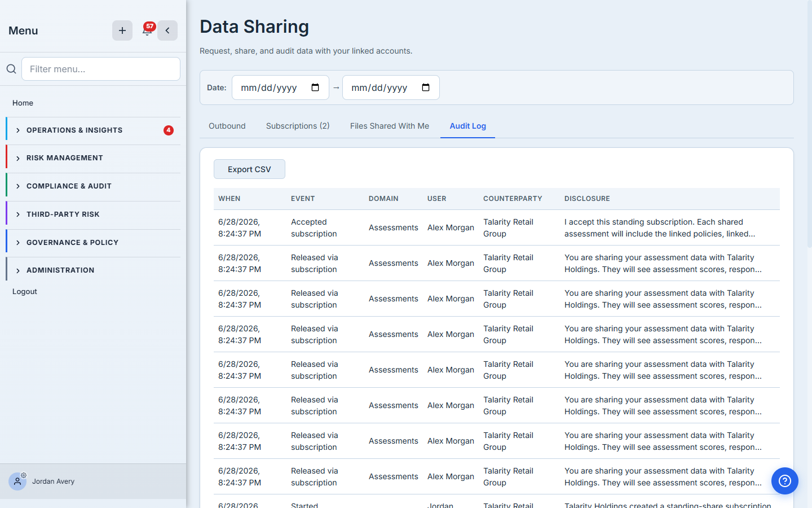The height and width of the screenshot is (508, 812).
Task: Click the end date input field
Action: pos(391,87)
